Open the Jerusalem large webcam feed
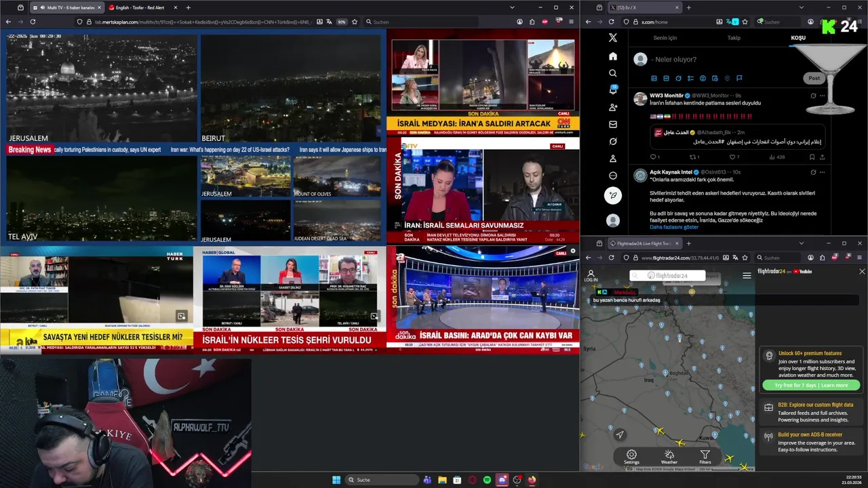Screen dimensions: 868x488 [x=102, y=89]
